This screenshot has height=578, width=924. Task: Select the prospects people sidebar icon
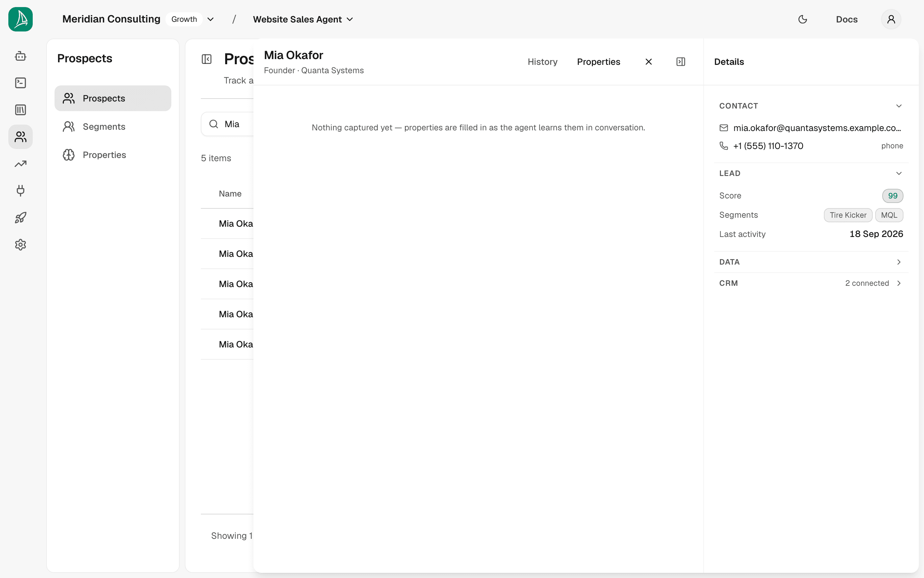(21, 137)
